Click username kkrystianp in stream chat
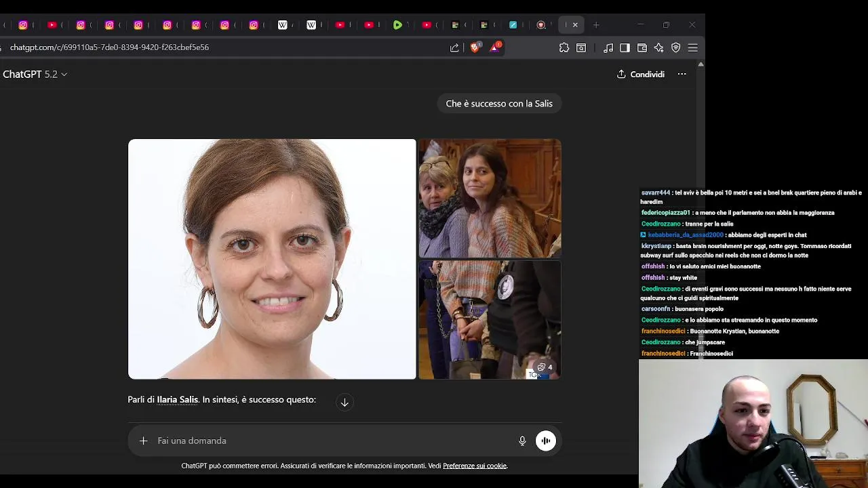This screenshot has width=868, height=488. (656, 246)
